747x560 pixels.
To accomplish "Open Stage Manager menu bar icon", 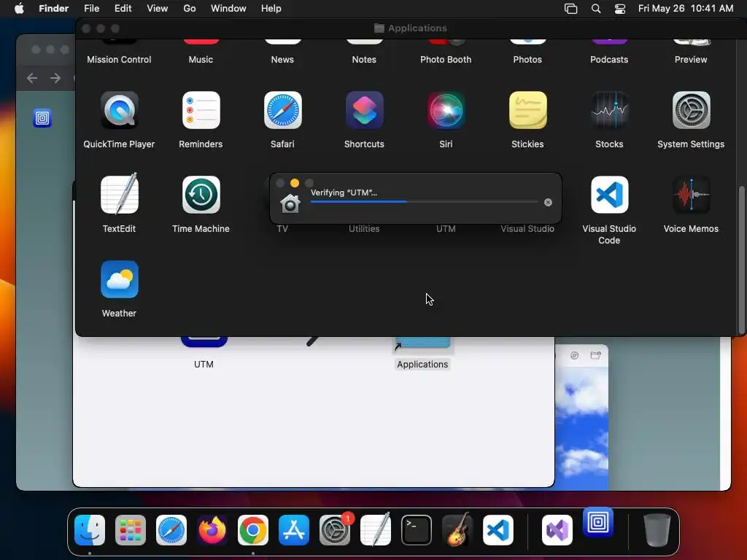I will (x=570, y=9).
